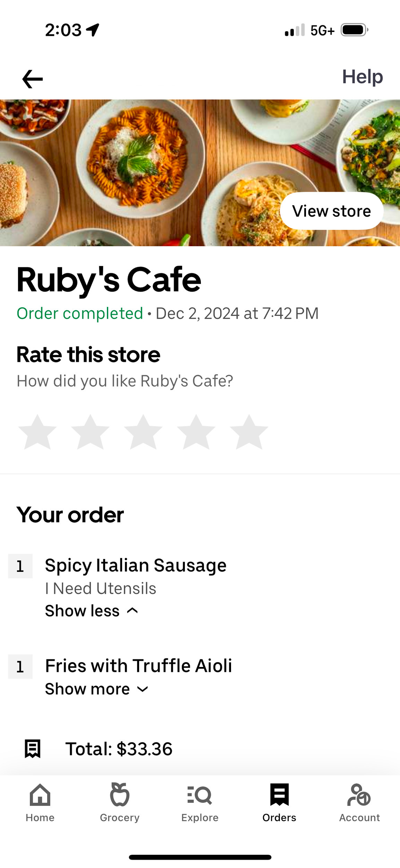
Task: Give a three star rating
Action: (x=143, y=432)
